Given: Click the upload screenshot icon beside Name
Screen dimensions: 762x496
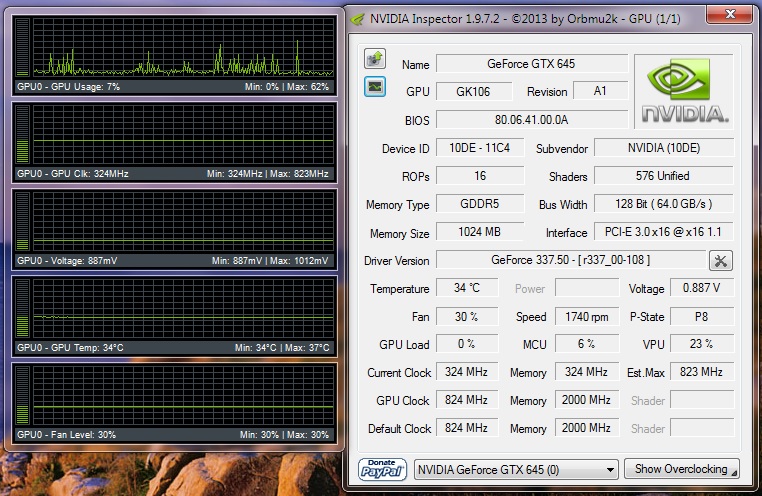Looking at the screenshot, I should click(x=375, y=59).
